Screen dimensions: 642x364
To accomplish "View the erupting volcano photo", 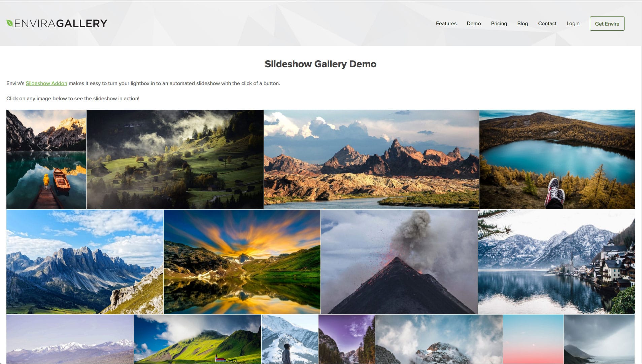I will (x=399, y=262).
